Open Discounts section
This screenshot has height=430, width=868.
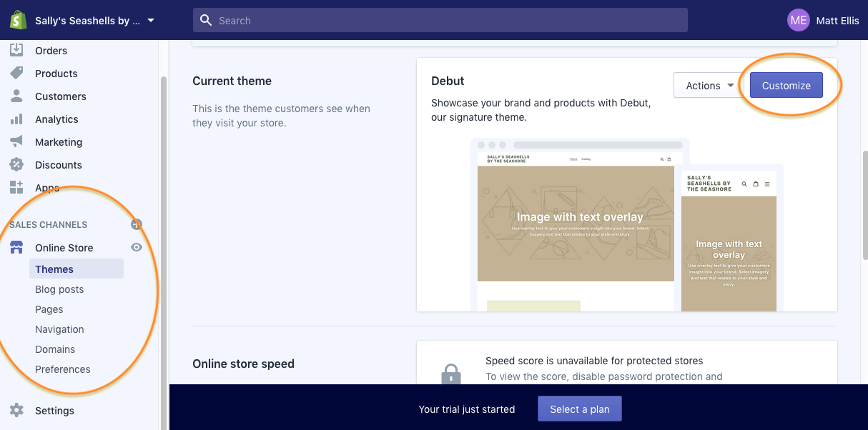click(59, 165)
